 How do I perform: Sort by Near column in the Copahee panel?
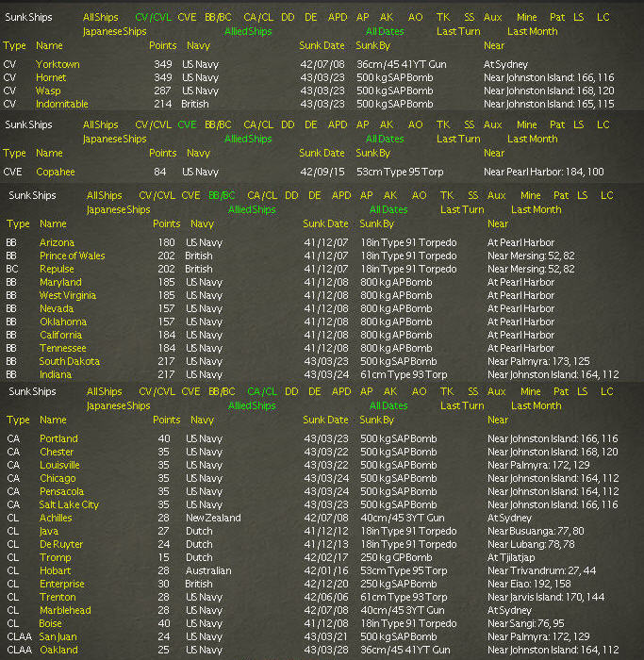click(494, 153)
